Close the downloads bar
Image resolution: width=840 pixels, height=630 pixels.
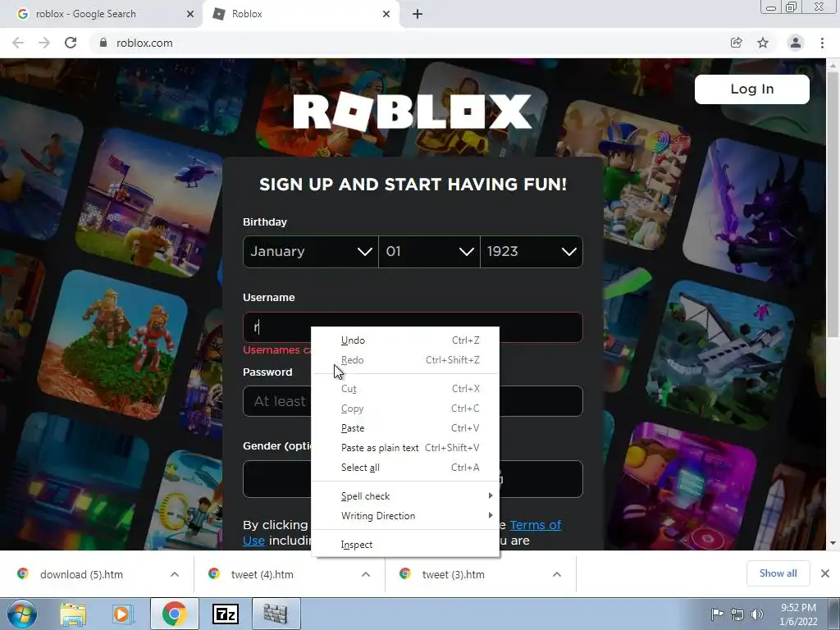point(825,573)
